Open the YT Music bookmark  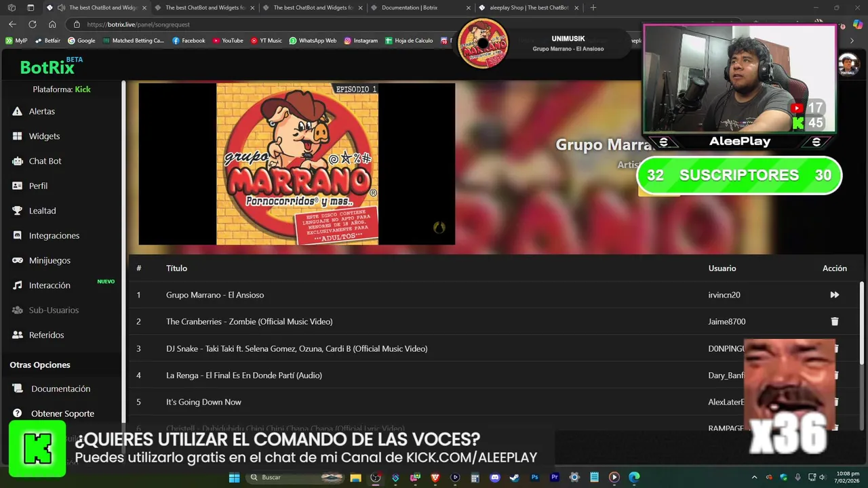266,41
